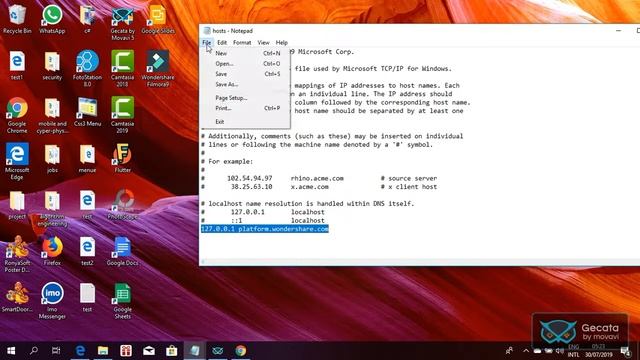Minimize the hosts Notepad window

coord(618,31)
